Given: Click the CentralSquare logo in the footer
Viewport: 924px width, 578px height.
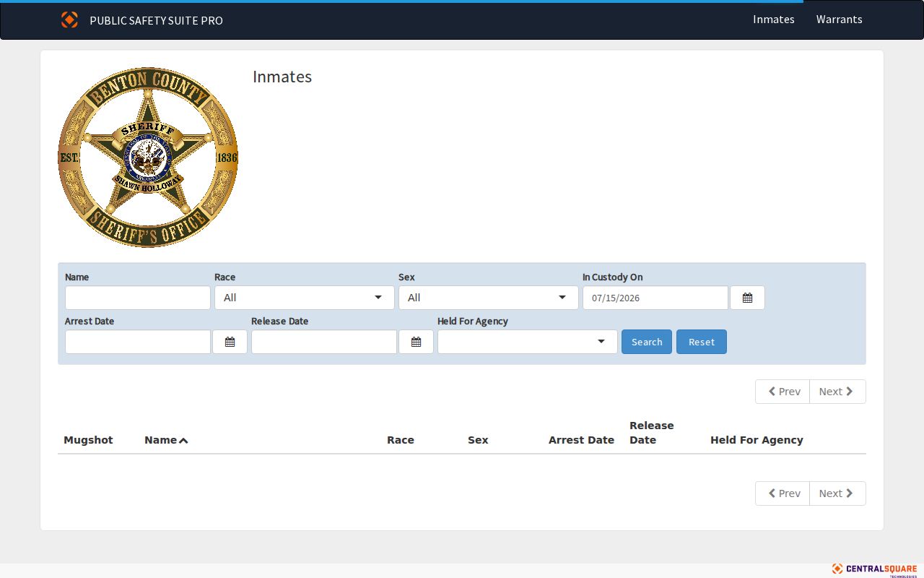Looking at the screenshot, I should click(x=874, y=569).
